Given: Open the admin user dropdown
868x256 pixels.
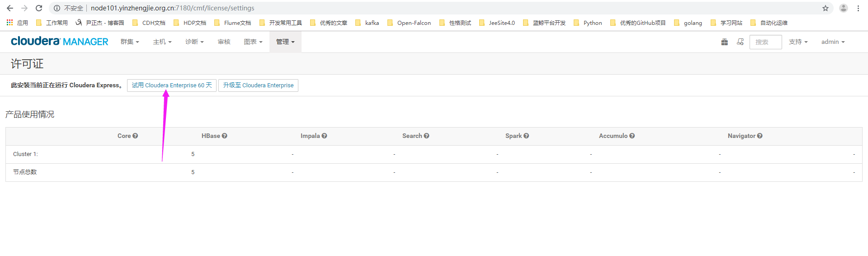Looking at the screenshot, I should tap(833, 42).
